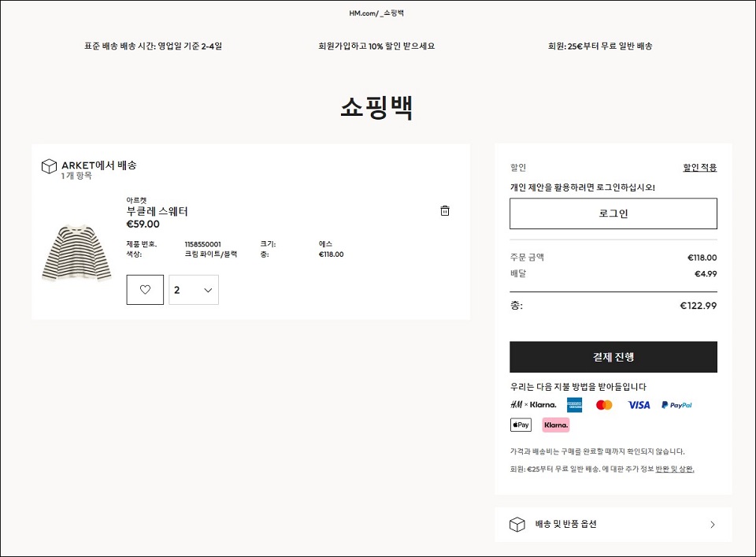Screen dimensions: 756x557
Task: Click the ARKET에서 배송 heading
Action: [99, 165]
